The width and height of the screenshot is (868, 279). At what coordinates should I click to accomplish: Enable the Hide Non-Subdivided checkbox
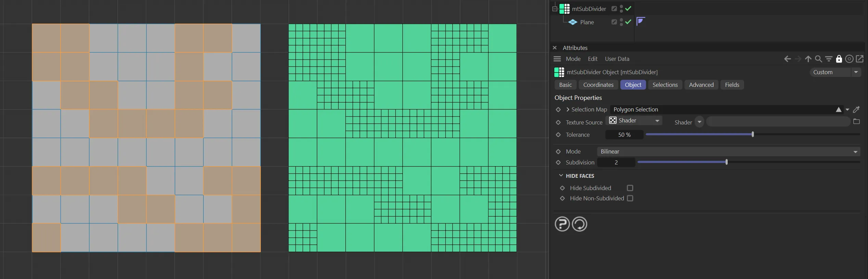630,198
